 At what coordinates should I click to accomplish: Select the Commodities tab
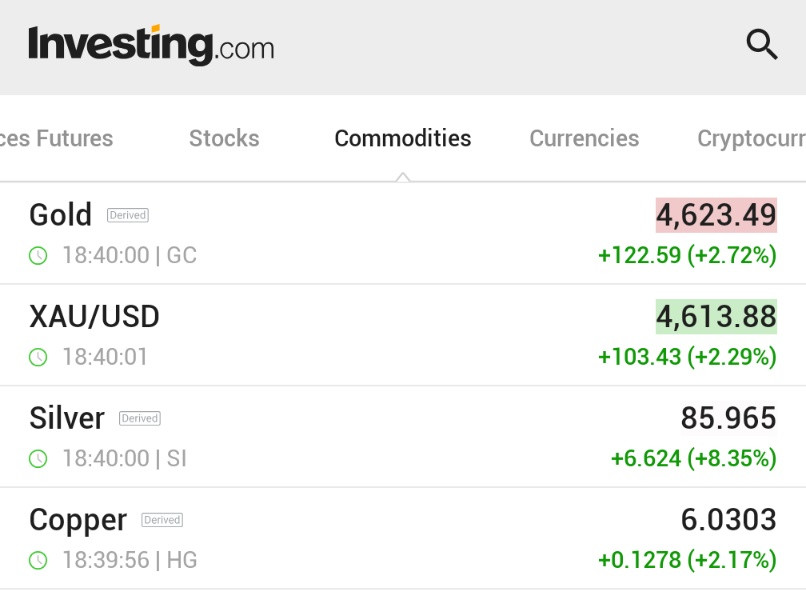[402, 139]
